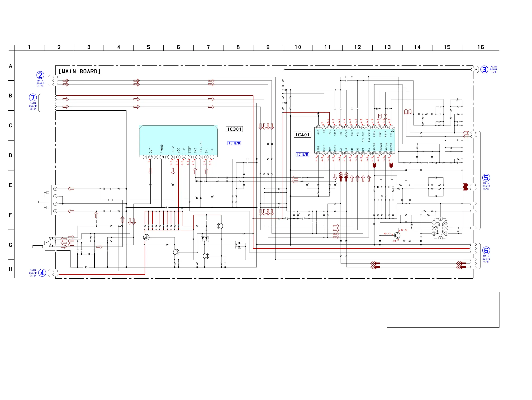The image size is (532, 400).
Task: Click the IC301 label box
Action: (234, 129)
